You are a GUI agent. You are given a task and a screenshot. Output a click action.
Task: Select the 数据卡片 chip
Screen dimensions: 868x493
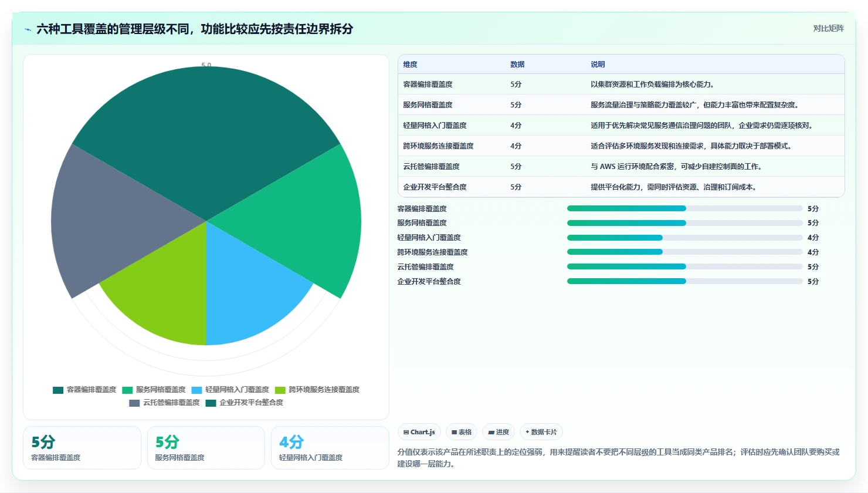pos(541,432)
